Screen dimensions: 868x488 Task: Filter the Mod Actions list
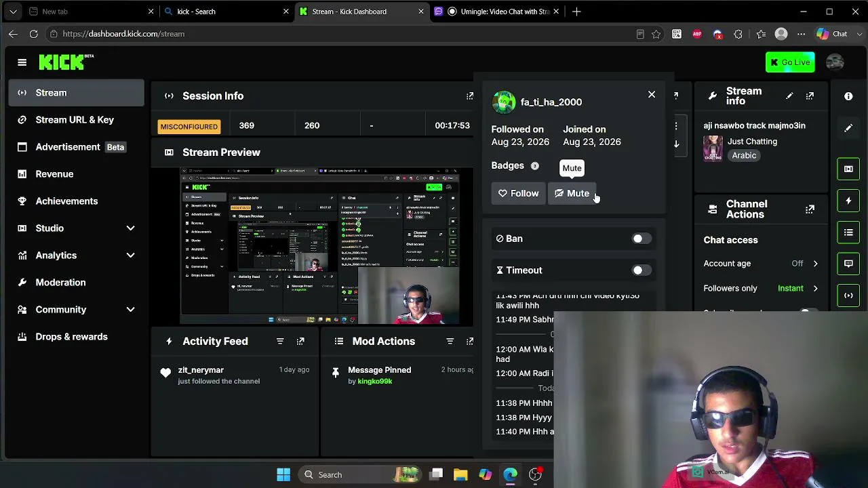pos(450,342)
